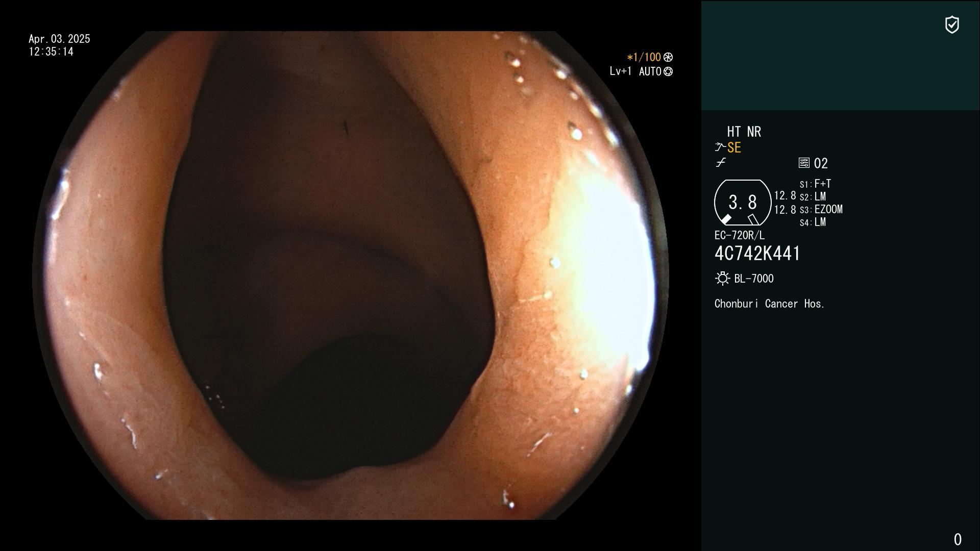Click the iris AUTO mode icon
Image resolution: width=980 pixels, height=551 pixels.
[x=668, y=71]
